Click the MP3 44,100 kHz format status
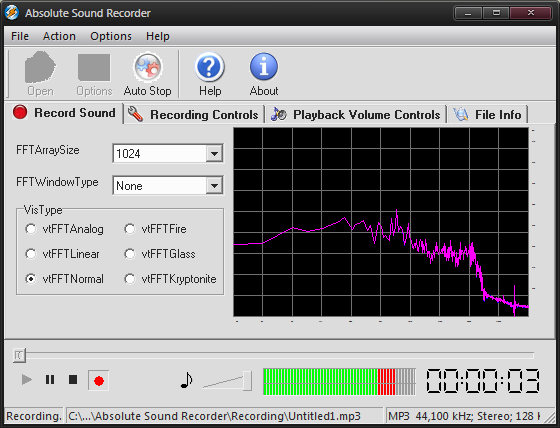This screenshot has height=428, width=560. point(464,416)
